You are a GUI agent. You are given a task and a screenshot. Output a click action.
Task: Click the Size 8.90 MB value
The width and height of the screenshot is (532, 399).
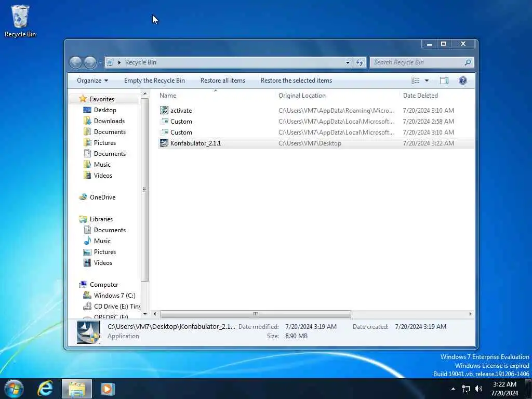pos(296,336)
